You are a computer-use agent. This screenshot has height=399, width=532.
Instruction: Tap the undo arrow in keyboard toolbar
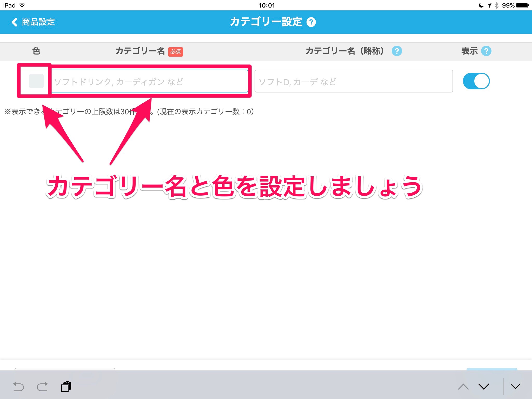[x=18, y=387]
